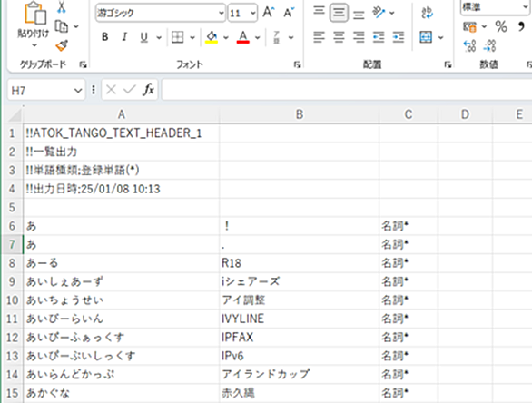Expand the paste options arrow
The height and width of the screenshot is (403, 532).
click(34, 45)
